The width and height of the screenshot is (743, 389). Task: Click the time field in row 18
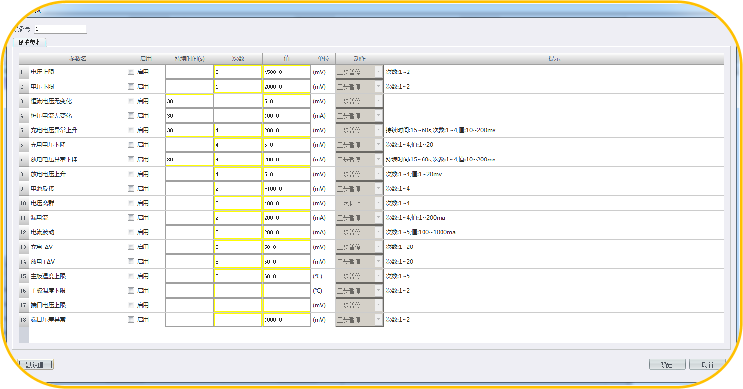tap(190, 320)
